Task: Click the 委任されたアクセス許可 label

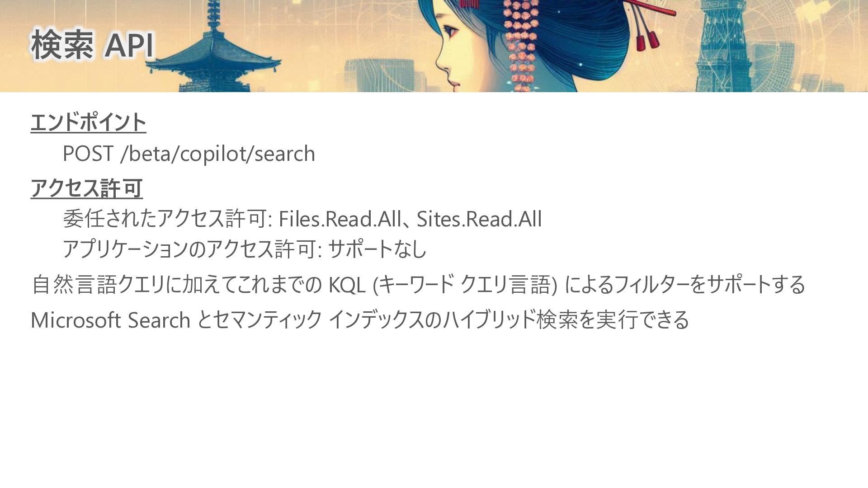Action: click(165, 219)
